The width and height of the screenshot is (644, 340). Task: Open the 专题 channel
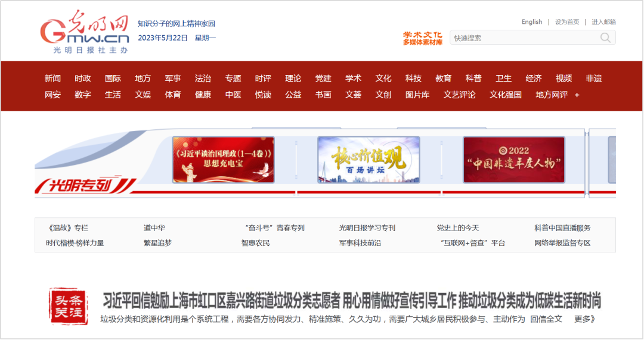pos(233,79)
